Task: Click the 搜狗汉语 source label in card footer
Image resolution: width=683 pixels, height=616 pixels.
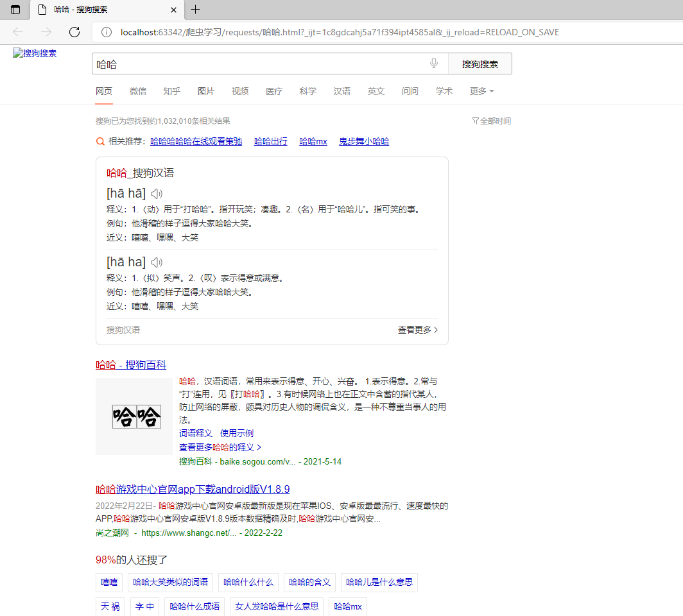Action: point(123,330)
